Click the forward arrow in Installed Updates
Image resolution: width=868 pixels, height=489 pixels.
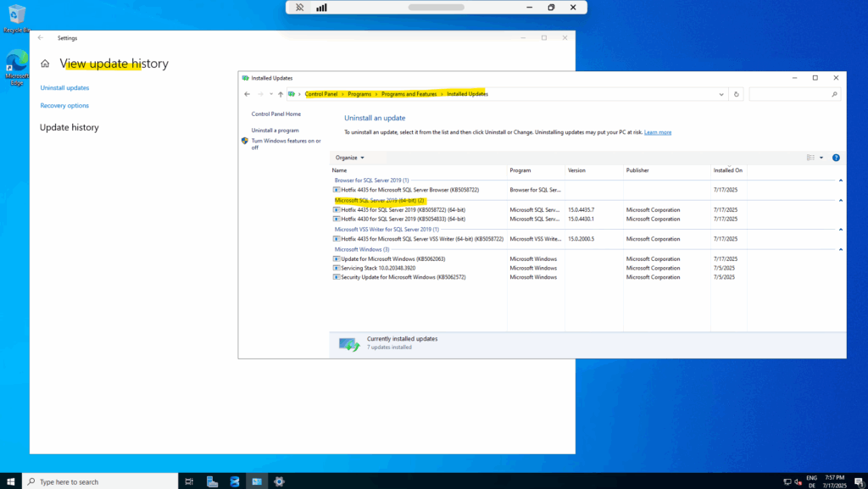260,94
